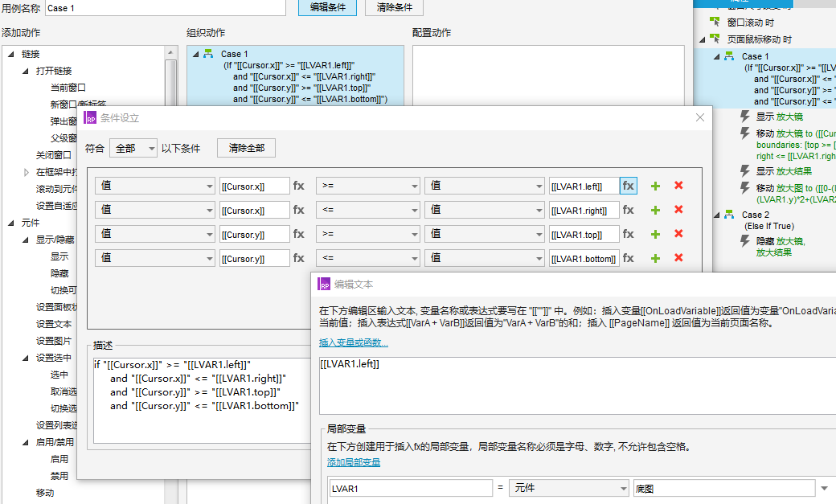Click the 清除全部 button
Image resolution: width=836 pixels, height=504 pixels.
pos(246,148)
